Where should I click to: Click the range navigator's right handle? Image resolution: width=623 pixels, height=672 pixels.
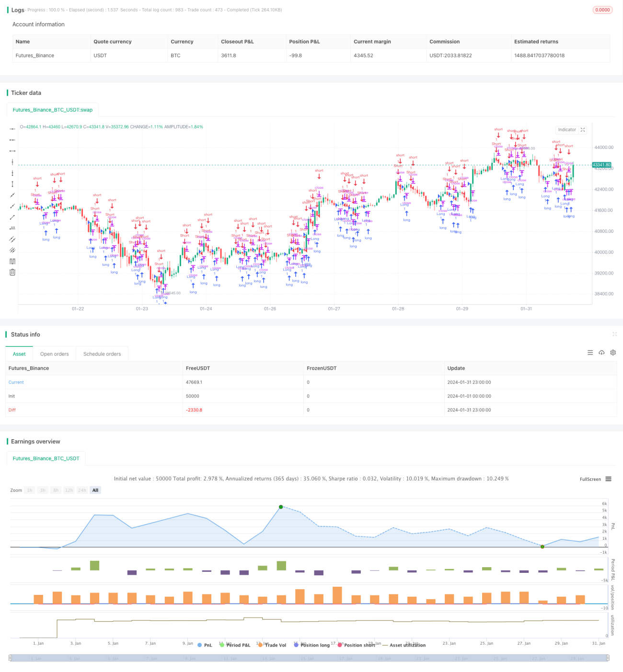[608, 658]
